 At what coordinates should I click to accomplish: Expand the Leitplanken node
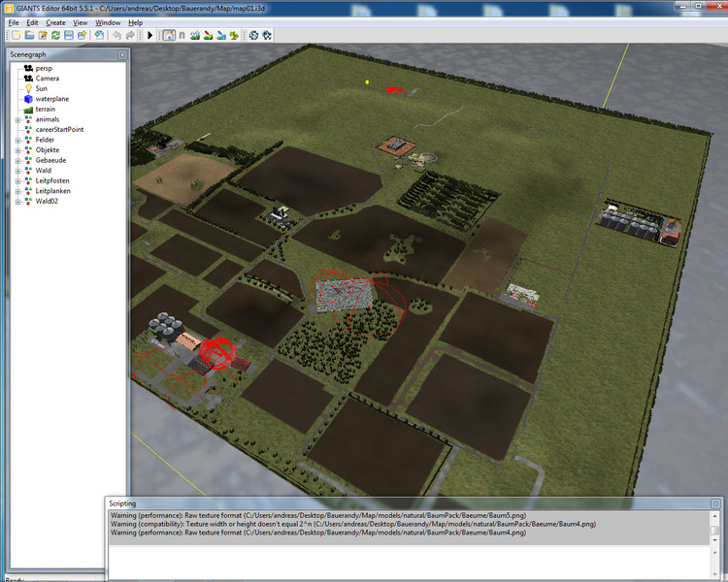point(17,191)
